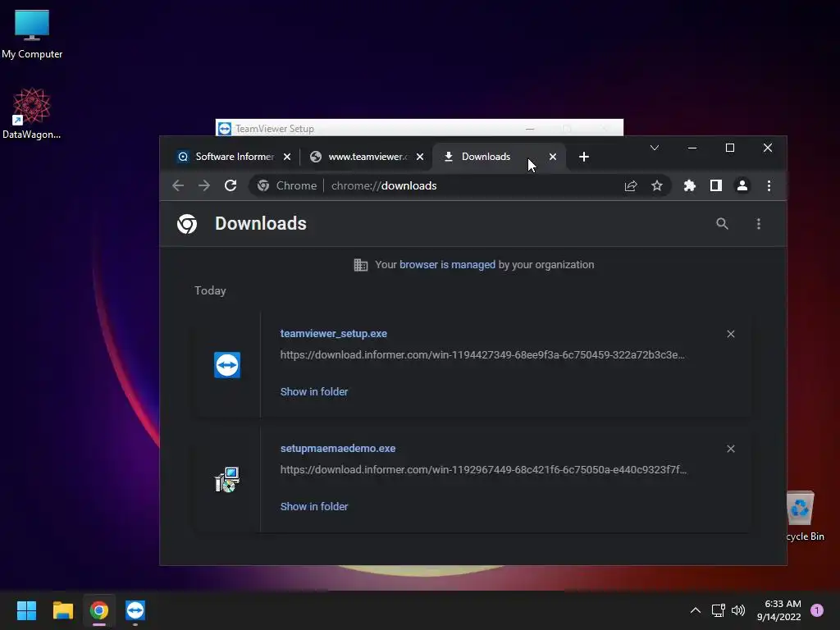
Task: Close the Downloads tab
Action: pyautogui.click(x=553, y=157)
